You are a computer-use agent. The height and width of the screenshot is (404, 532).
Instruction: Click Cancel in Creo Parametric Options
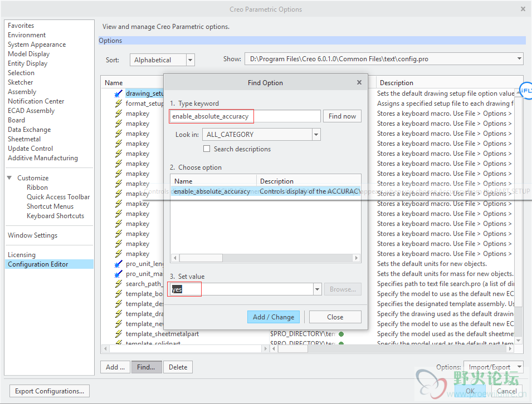[507, 391]
